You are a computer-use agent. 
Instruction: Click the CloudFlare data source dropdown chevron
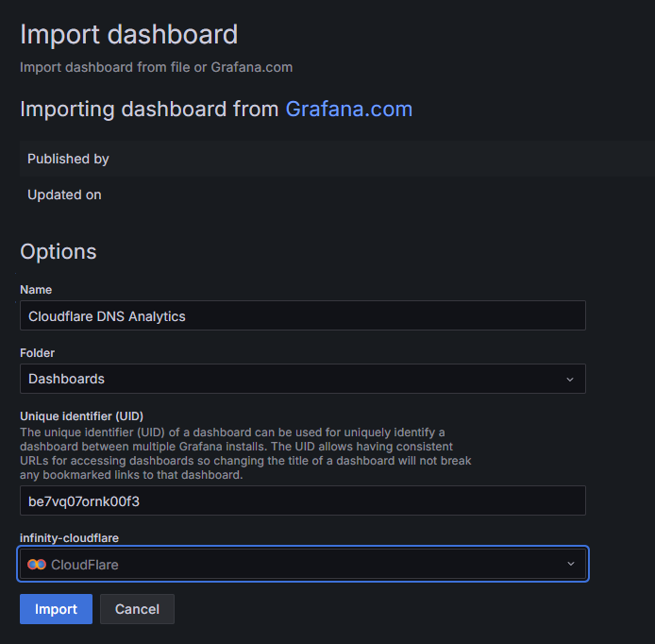571,564
